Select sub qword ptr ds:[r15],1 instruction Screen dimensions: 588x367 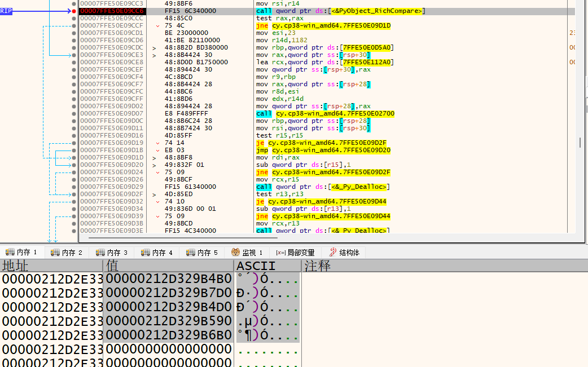click(304, 165)
